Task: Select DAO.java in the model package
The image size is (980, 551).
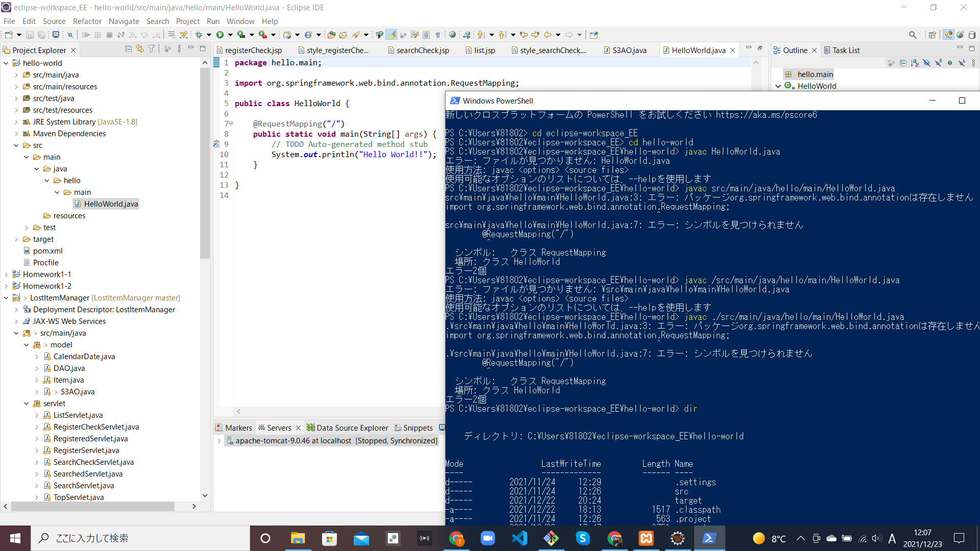Action: pyautogui.click(x=64, y=368)
